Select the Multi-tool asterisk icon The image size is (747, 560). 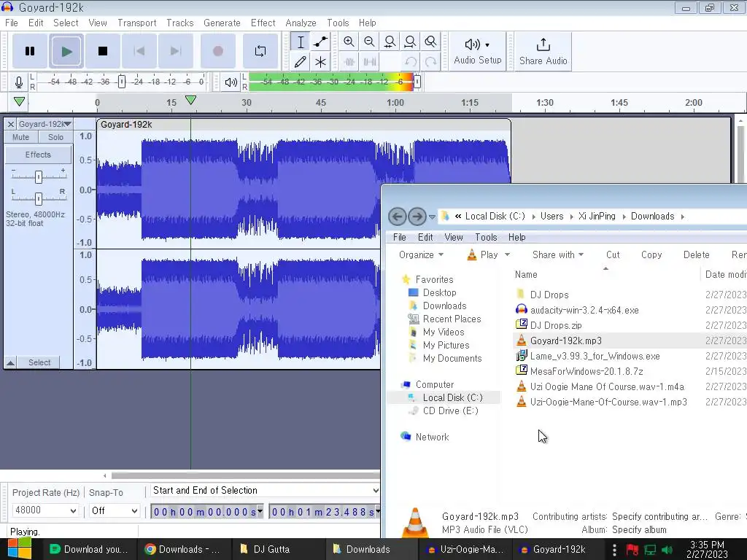[x=321, y=62]
